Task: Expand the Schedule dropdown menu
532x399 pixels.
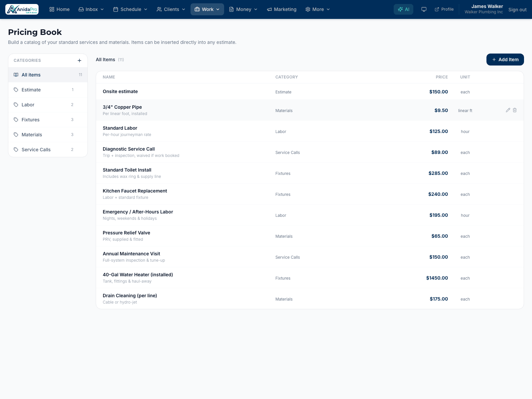Action: 130,9
